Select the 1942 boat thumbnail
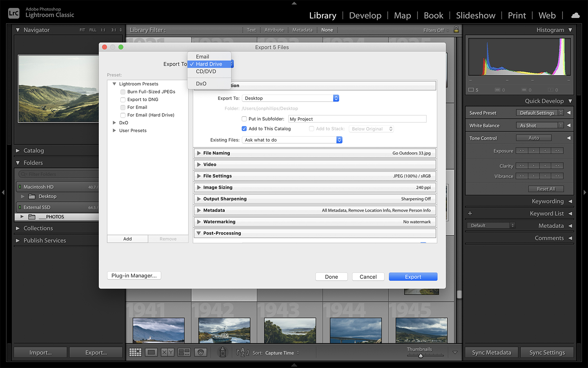The image size is (588, 368). point(224,330)
